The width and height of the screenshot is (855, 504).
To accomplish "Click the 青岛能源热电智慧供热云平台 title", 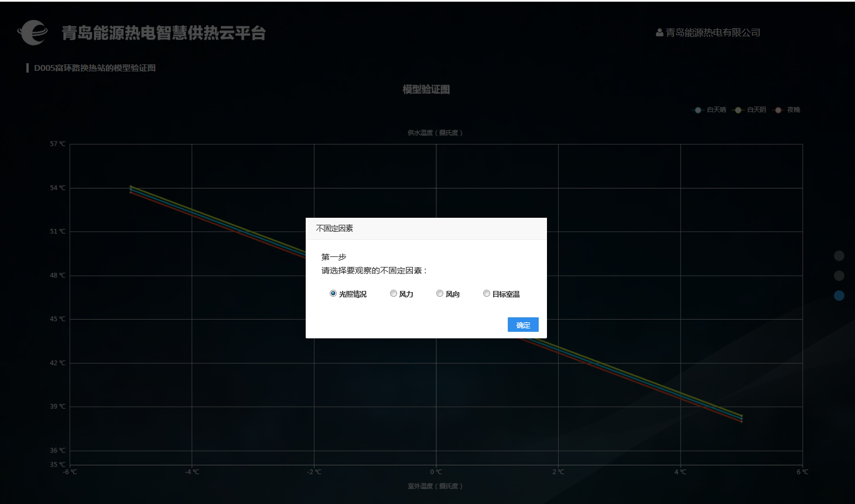I will pyautogui.click(x=164, y=33).
